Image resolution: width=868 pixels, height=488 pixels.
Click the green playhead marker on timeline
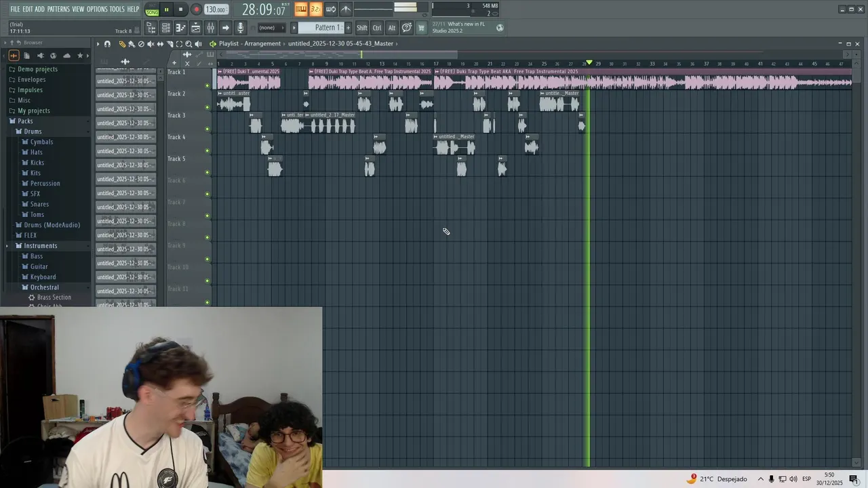(x=589, y=62)
